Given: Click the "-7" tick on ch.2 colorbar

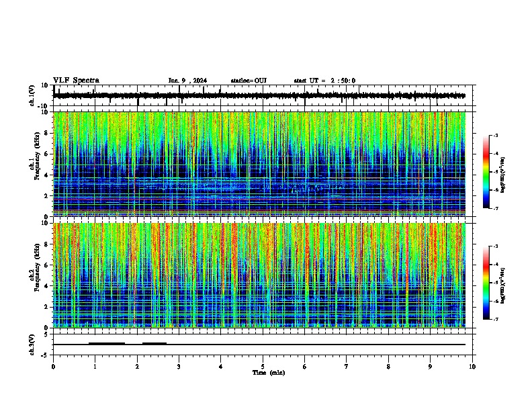Looking at the screenshot, I should (495, 319).
